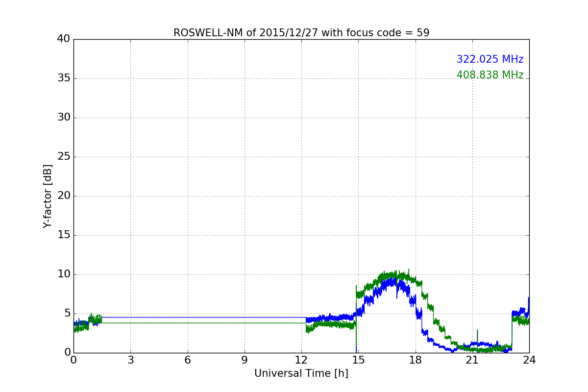Click the x-axis tick label "6"
This screenshot has height=392, width=588.
[x=187, y=360]
